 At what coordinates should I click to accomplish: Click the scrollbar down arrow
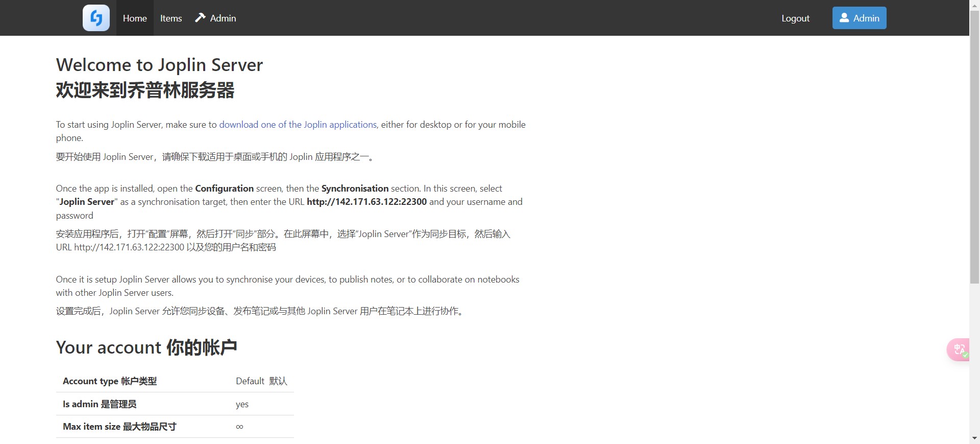pos(974,438)
